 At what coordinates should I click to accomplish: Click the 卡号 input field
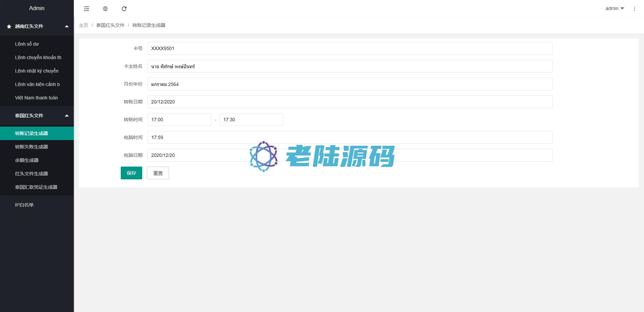coord(350,48)
